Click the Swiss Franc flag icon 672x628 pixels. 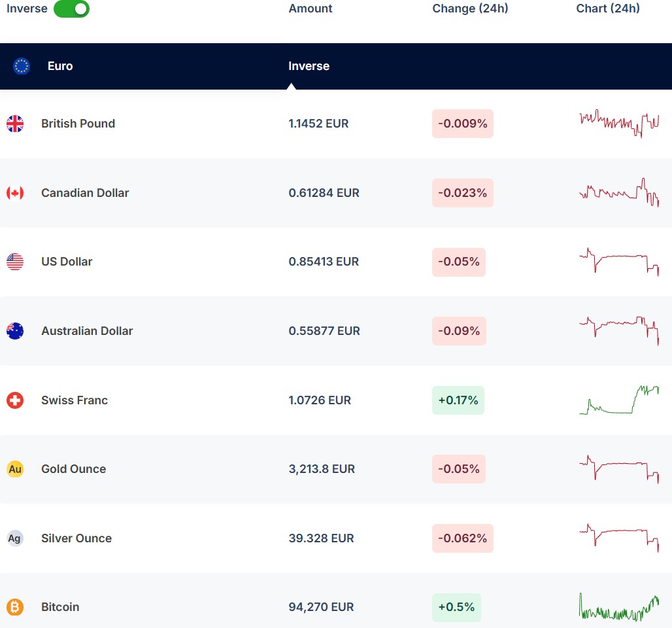15,400
